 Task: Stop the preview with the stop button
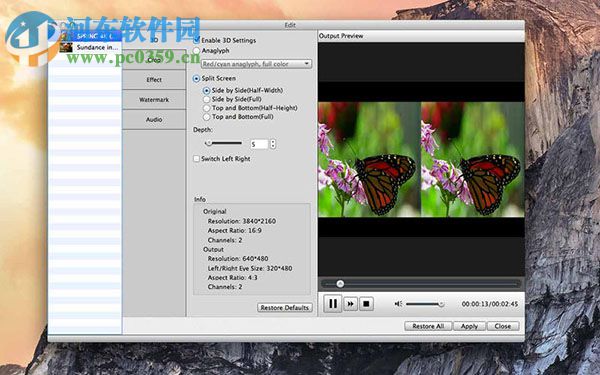(x=366, y=304)
